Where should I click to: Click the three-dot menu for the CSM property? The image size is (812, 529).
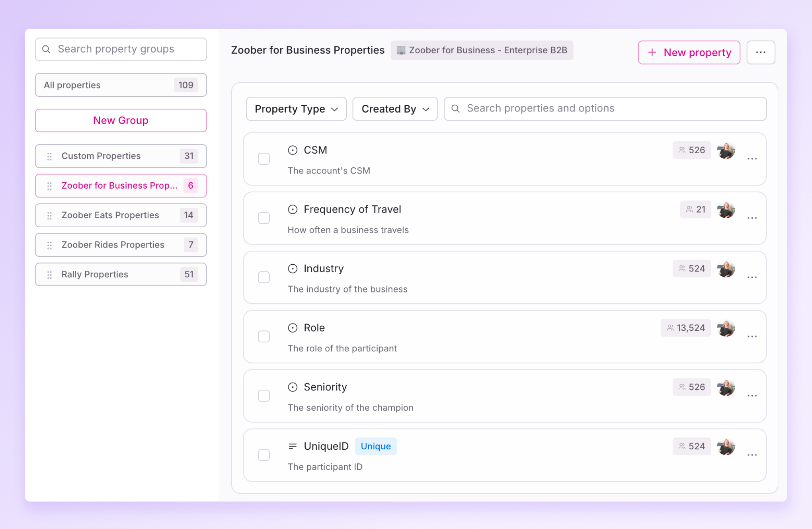click(x=751, y=159)
